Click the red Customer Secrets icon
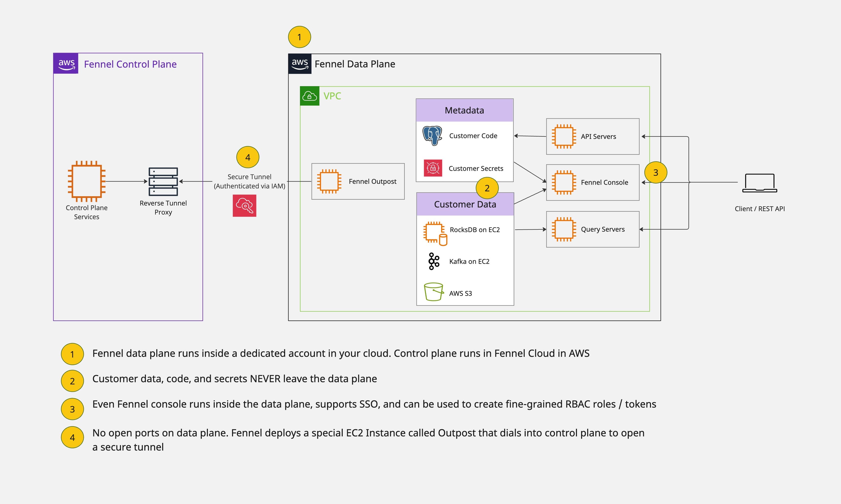Screen dimensions: 841x504 pyautogui.click(x=433, y=168)
